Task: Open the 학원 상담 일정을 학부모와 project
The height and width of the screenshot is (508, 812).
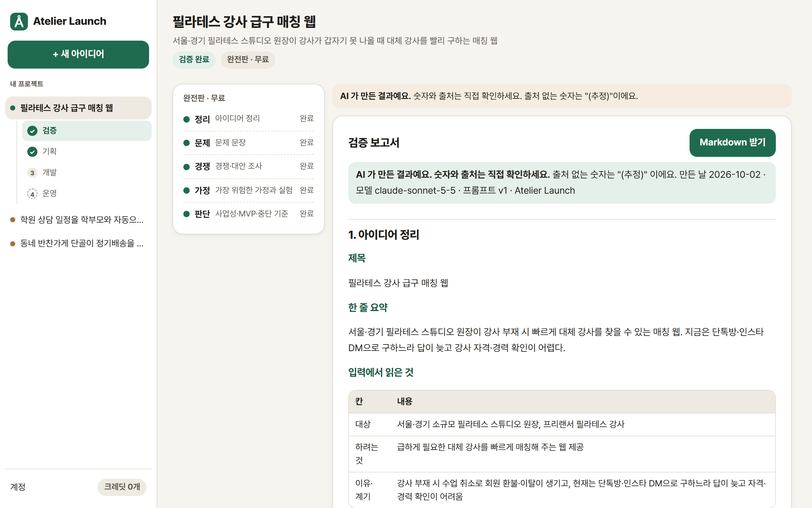Action: pyautogui.click(x=78, y=219)
